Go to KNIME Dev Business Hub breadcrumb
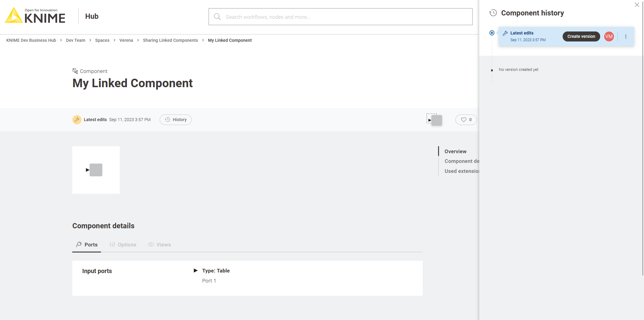 (31, 40)
